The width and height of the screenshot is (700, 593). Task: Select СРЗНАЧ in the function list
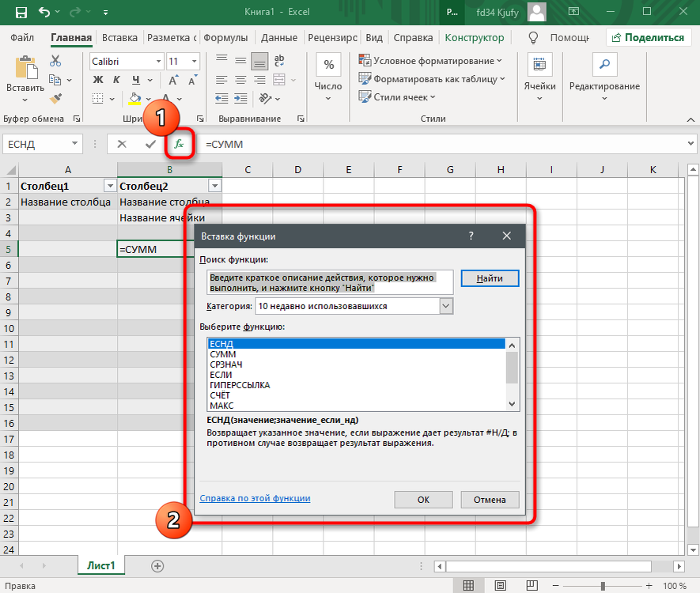(x=226, y=364)
